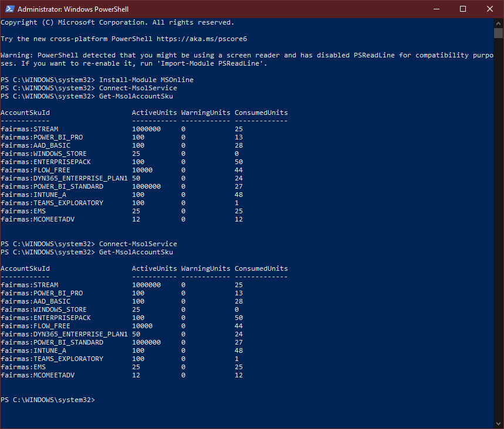Viewport: 504px width, 429px height.
Task: Click the vertical scrollbar thumb
Action: click(x=498, y=33)
